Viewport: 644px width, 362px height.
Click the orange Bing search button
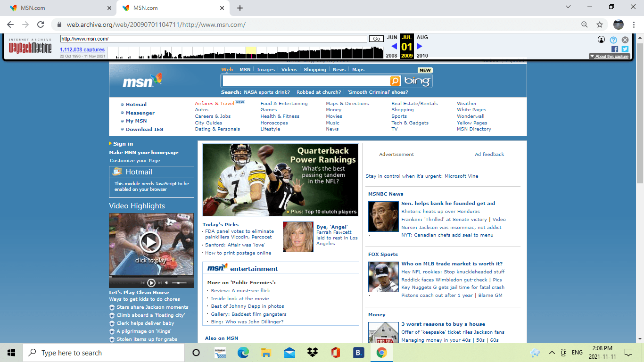(x=395, y=81)
